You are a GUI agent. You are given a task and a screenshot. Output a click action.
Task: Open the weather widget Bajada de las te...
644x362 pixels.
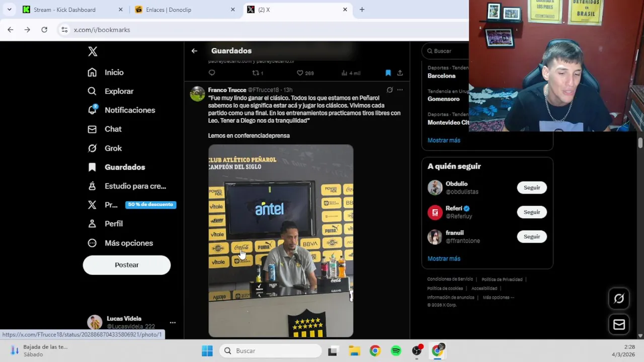[x=39, y=350]
